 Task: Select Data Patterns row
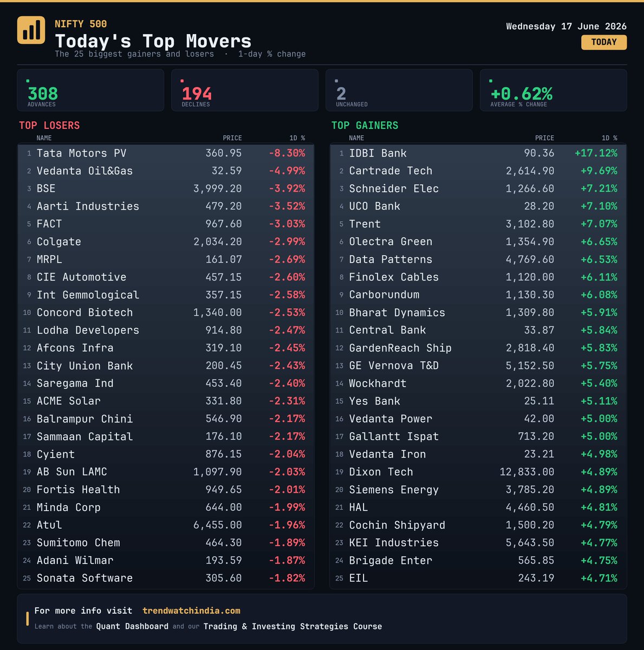pyautogui.click(x=478, y=259)
